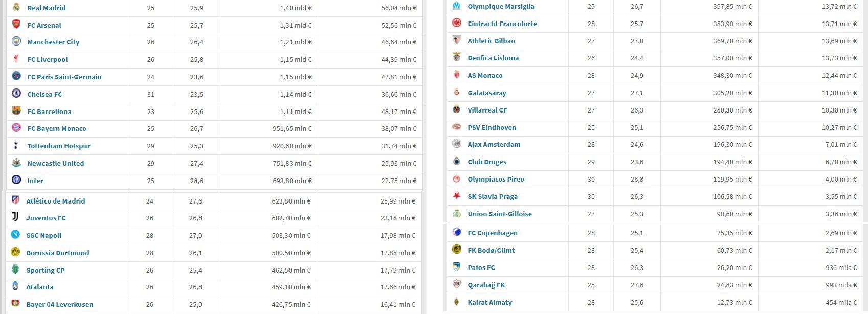Open the Bayer 04 Leverkusen link
Image resolution: width=868 pixels, height=314 pixels.
(x=60, y=304)
